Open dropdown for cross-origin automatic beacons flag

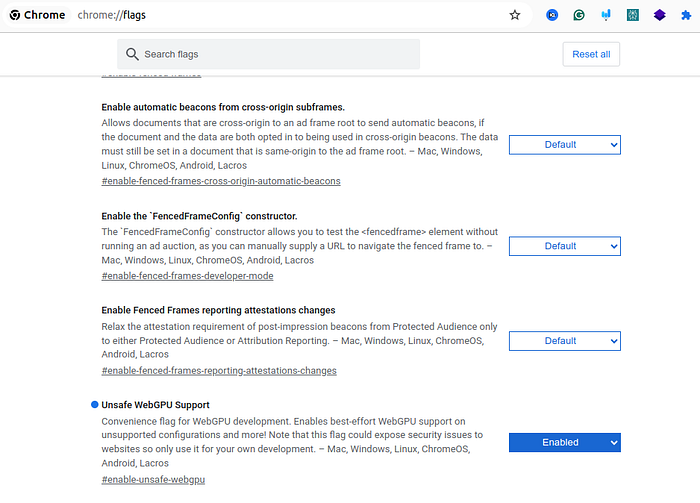pyautogui.click(x=564, y=145)
